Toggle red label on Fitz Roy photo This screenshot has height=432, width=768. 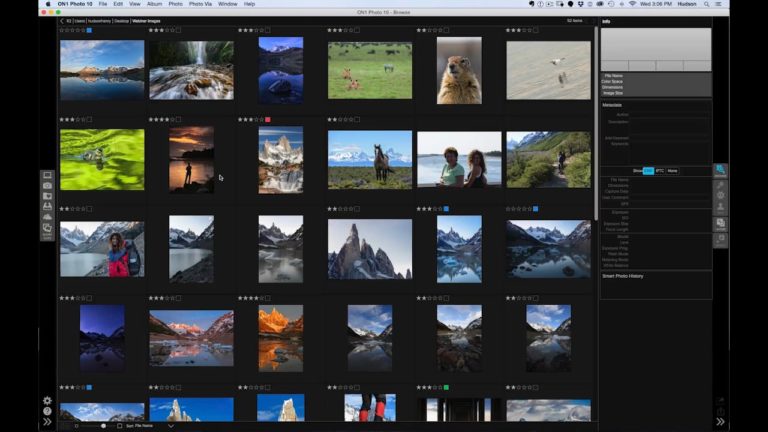click(267, 120)
